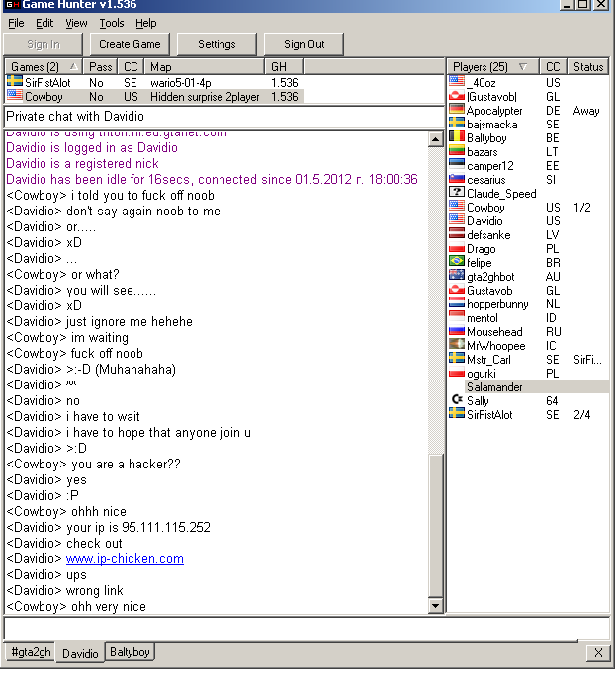The height and width of the screenshot is (678, 616).
Task: Click the German flag beside Apocalypter
Action: (x=457, y=111)
